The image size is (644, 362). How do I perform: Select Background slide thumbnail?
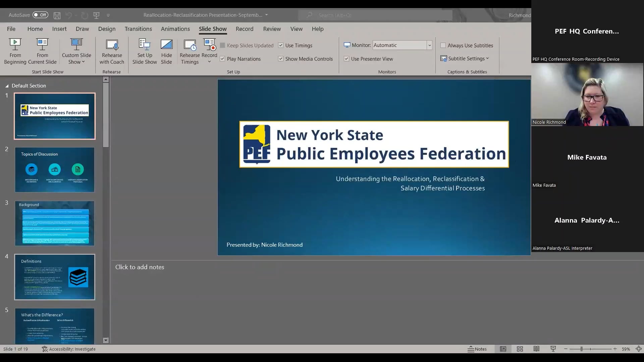coord(55,223)
